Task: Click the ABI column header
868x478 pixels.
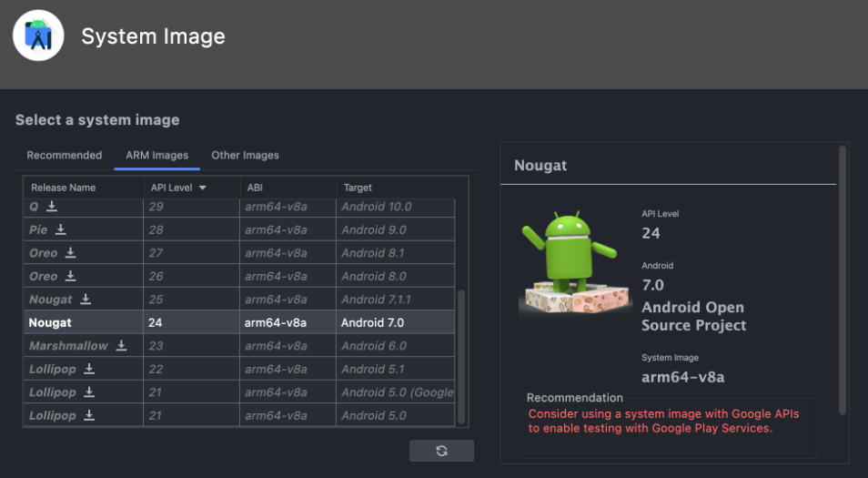Action: click(255, 188)
